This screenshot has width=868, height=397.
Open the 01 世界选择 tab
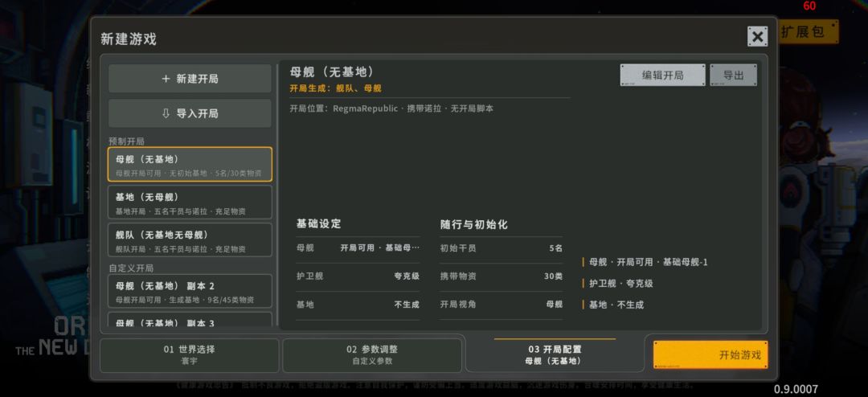190,355
